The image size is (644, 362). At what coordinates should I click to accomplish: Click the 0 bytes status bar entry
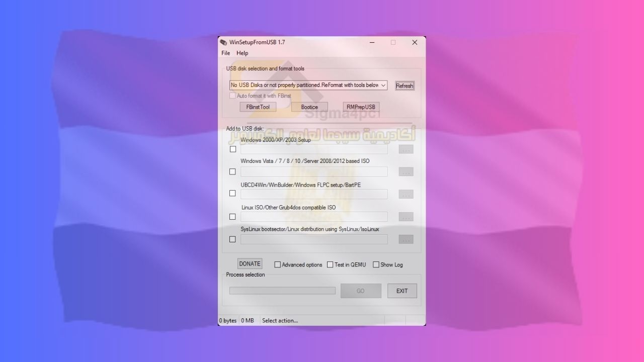228,321
